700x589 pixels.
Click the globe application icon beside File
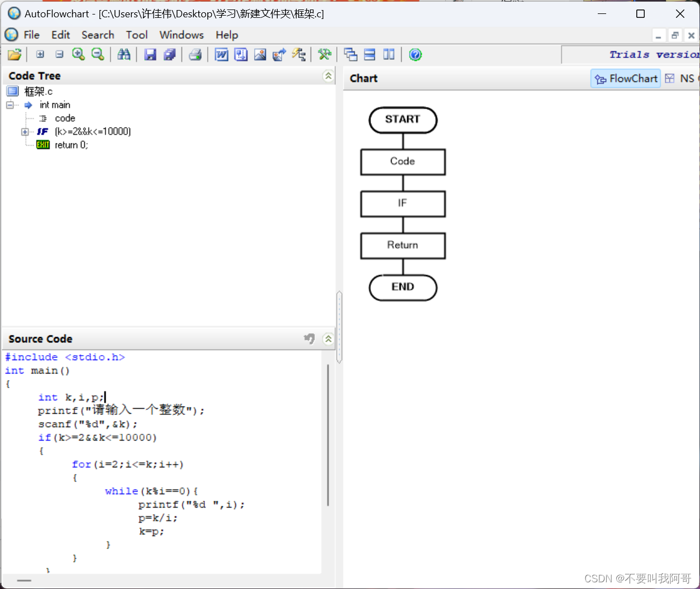[x=11, y=35]
